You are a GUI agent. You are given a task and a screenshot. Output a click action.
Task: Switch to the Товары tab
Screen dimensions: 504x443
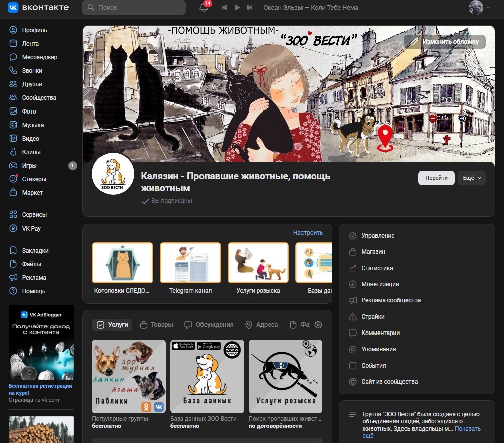click(x=157, y=325)
